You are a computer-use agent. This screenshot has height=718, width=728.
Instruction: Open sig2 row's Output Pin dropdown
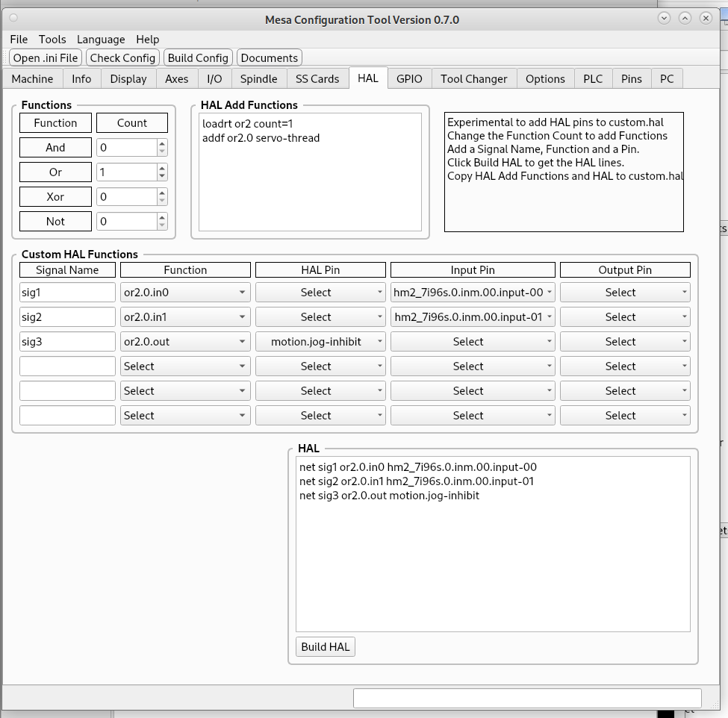pos(625,317)
